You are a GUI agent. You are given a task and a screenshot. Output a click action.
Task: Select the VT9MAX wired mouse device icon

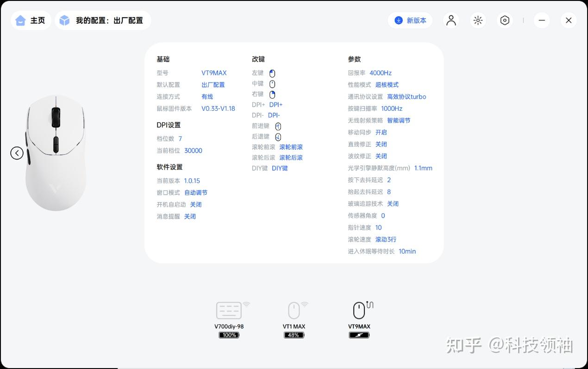[359, 311]
